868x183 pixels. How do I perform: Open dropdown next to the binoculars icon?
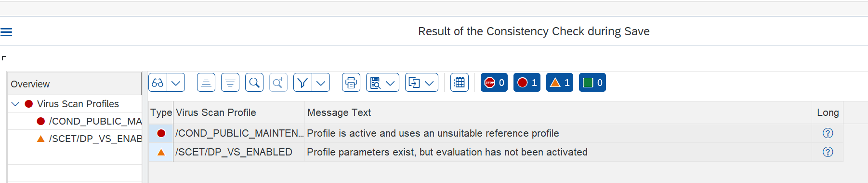pos(176,83)
